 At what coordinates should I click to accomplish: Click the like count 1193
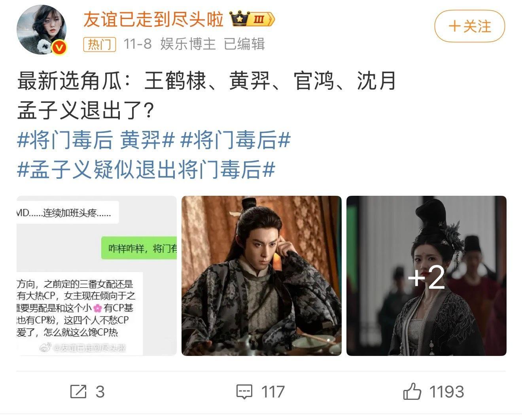(446, 392)
